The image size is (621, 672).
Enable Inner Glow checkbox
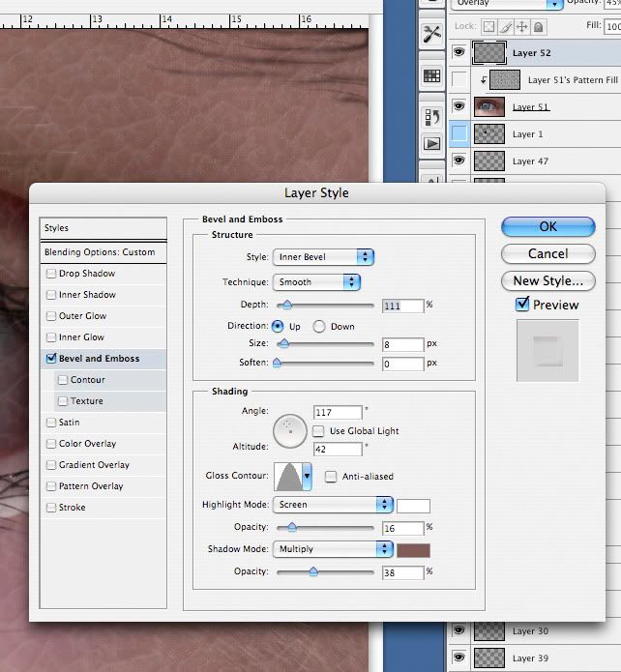point(51,337)
